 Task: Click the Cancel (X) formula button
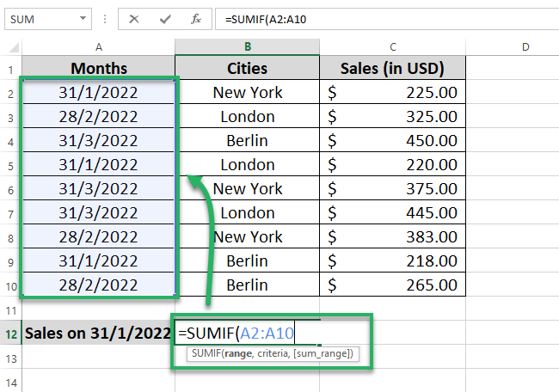[134, 19]
